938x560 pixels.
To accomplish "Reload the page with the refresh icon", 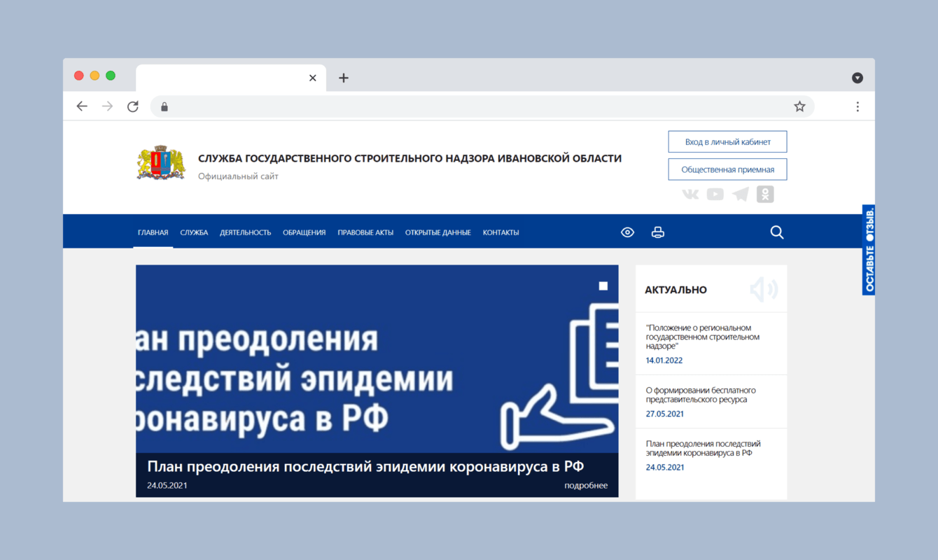I will coord(132,106).
